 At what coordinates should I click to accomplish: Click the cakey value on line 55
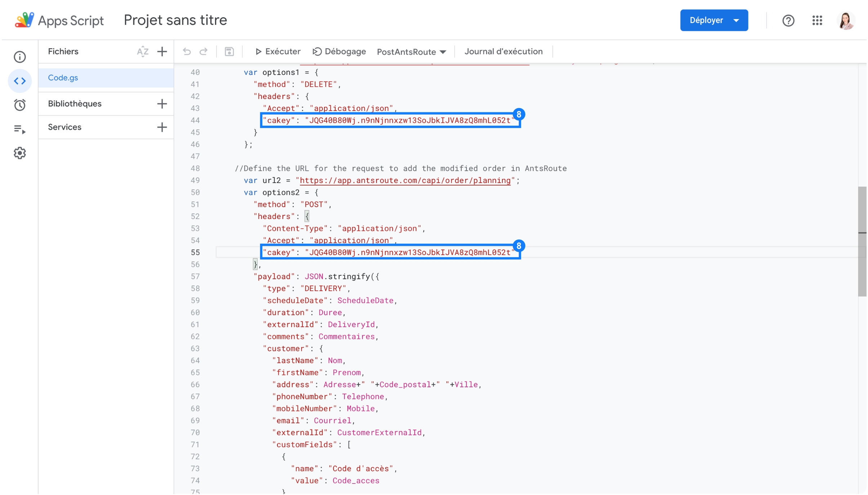point(410,253)
